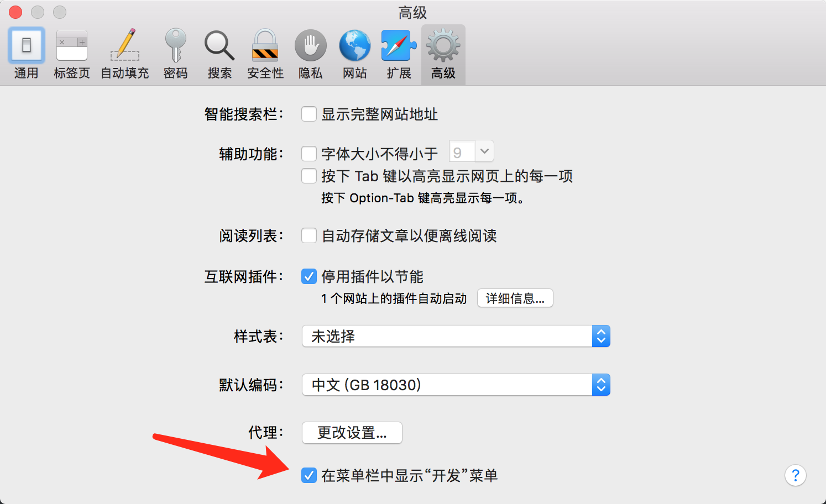The width and height of the screenshot is (826, 504).
Task: Open the 扩展 extensions pane
Action: (399, 54)
